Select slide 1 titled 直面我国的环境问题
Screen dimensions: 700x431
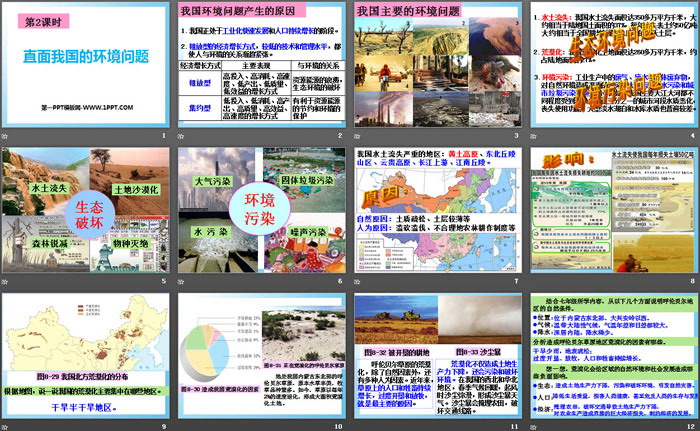point(86,65)
